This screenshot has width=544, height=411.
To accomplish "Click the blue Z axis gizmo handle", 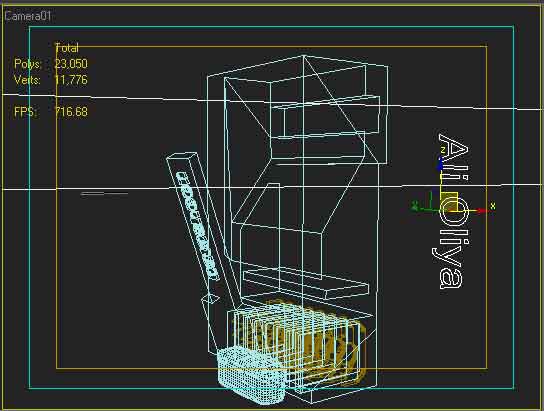I will (x=441, y=164).
